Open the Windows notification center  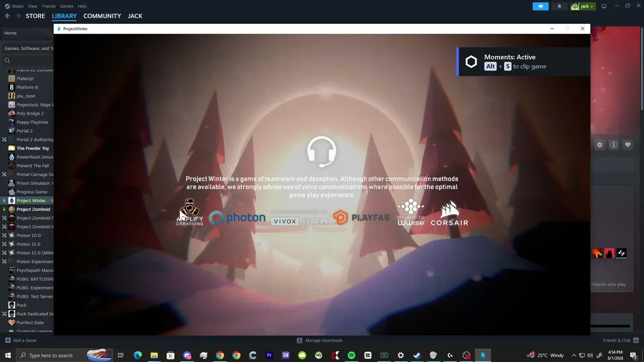[x=633, y=355]
